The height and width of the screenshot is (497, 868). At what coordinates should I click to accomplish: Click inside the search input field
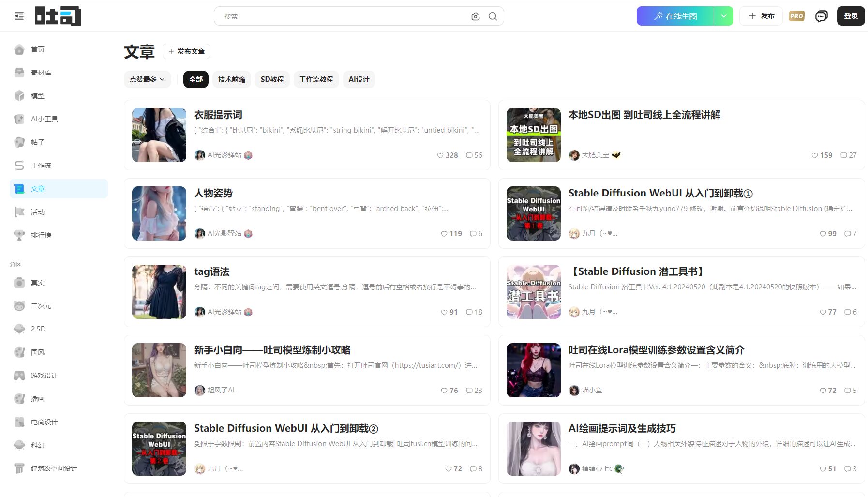[x=339, y=16]
